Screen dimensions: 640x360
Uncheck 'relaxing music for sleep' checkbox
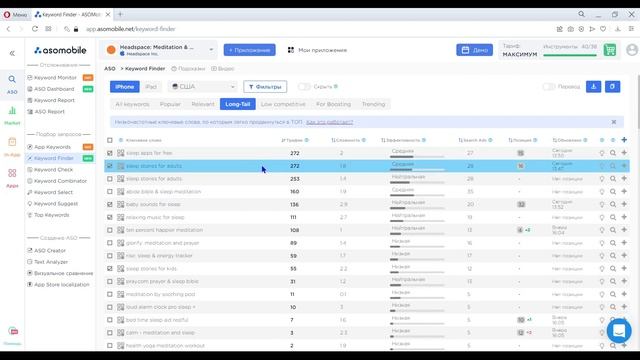[110, 217]
